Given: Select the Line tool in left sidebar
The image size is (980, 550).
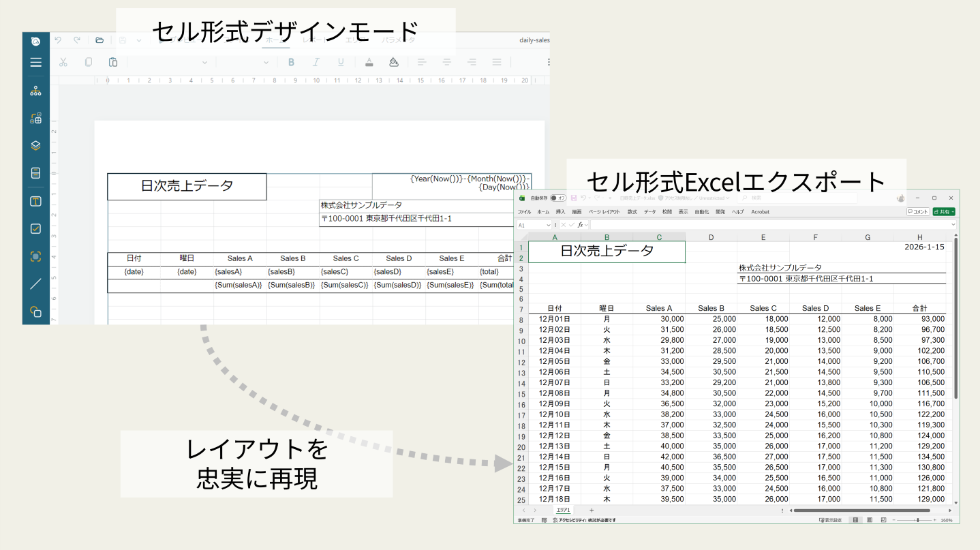Looking at the screenshot, I should [x=36, y=283].
